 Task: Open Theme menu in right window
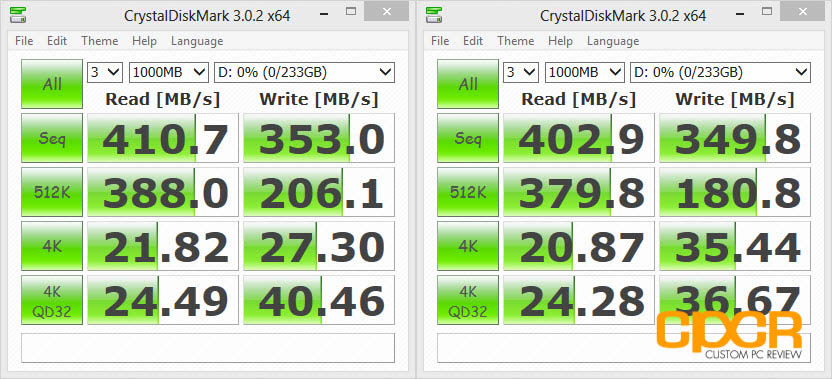516,41
